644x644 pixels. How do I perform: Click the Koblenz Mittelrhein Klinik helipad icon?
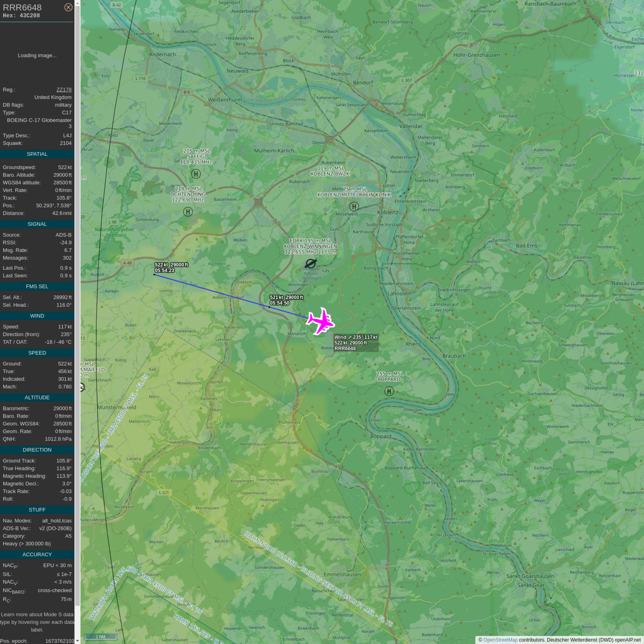pos(354,206)
